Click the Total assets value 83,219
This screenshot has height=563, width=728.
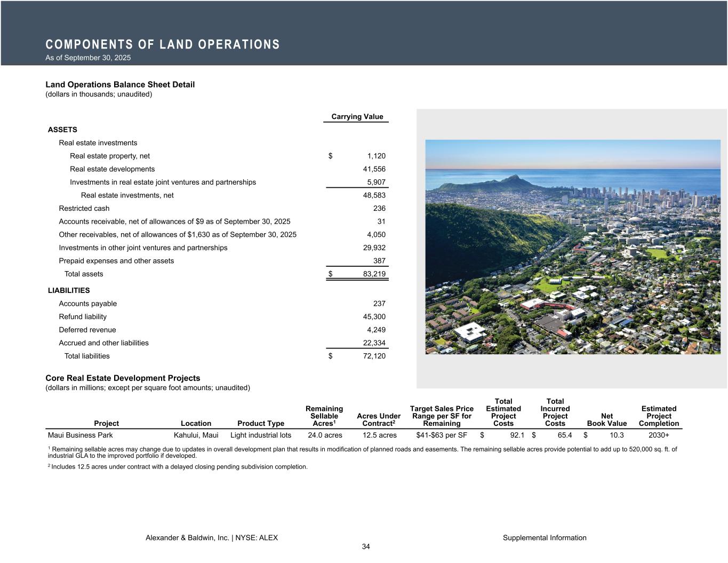tap(370, 274)
